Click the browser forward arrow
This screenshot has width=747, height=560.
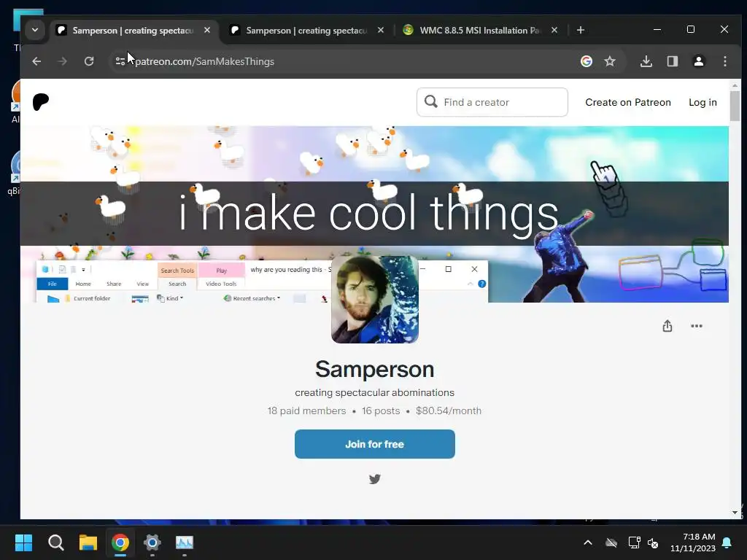click(63, 61)
